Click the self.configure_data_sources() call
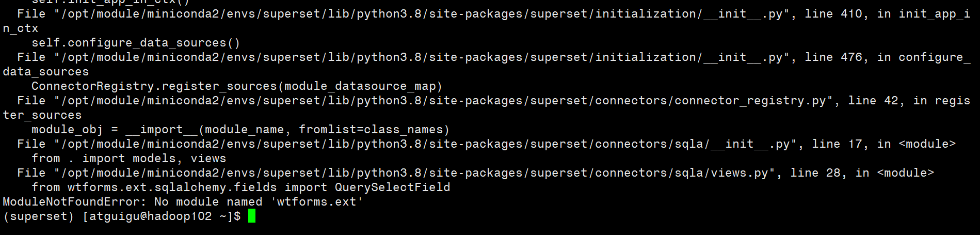Viewport: 980px width, 235px height. [136, 42]
